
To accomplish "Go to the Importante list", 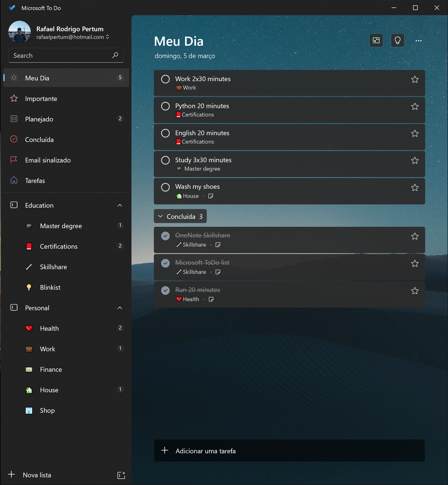I will point(66,99).
